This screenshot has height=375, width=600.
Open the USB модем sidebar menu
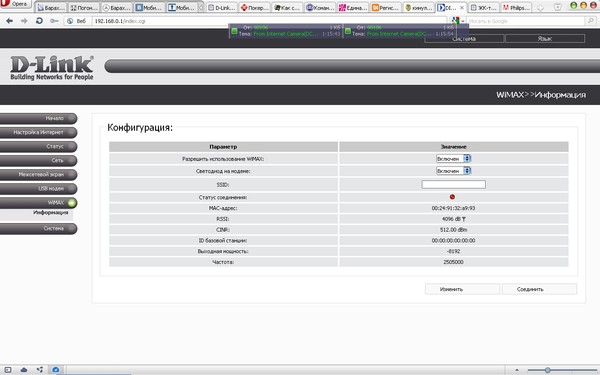point(38,189)
